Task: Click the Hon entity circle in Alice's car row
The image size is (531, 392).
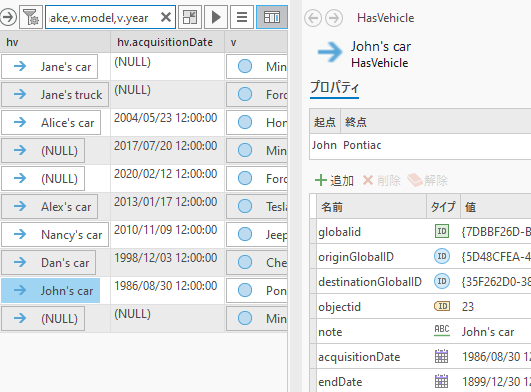Action: tap(245, 122)
